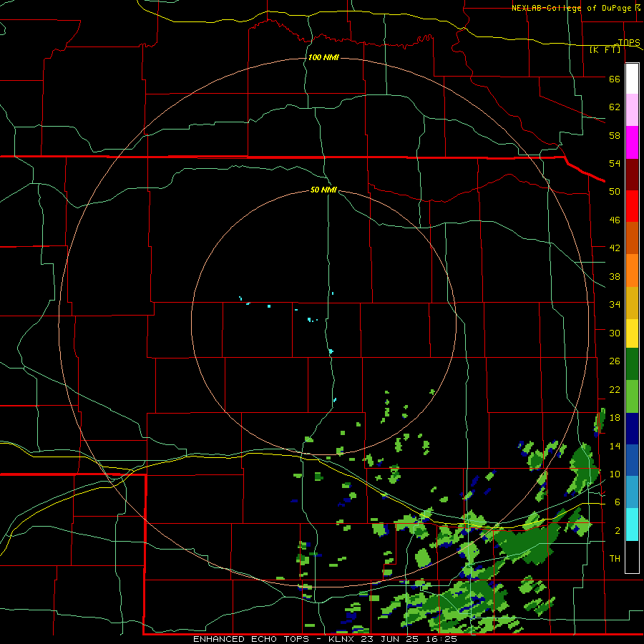Click the dark green 26 kft legend swatch
The height and width of the screenshot is (644, 644).
tap(632, 364)
